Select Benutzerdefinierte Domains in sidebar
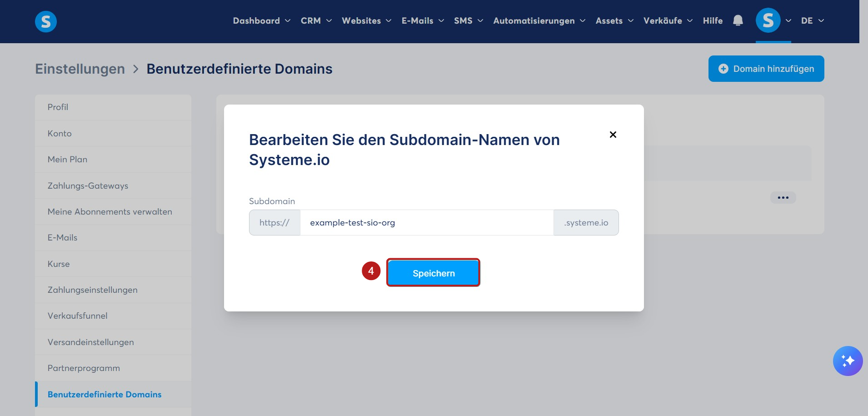The height and width of the screenshot is (416, 868). 113,394
